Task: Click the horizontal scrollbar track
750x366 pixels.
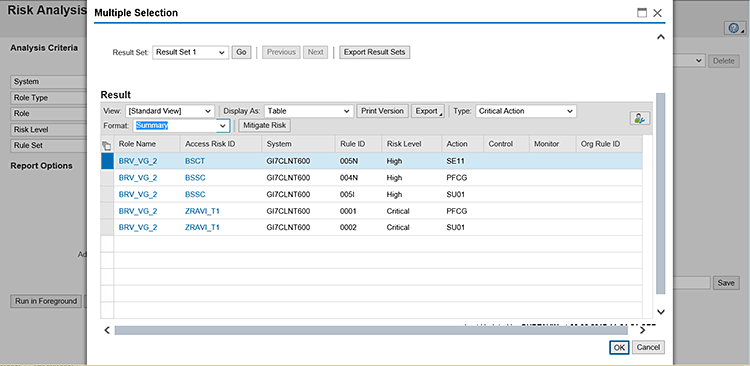Action: click(371, 330)
